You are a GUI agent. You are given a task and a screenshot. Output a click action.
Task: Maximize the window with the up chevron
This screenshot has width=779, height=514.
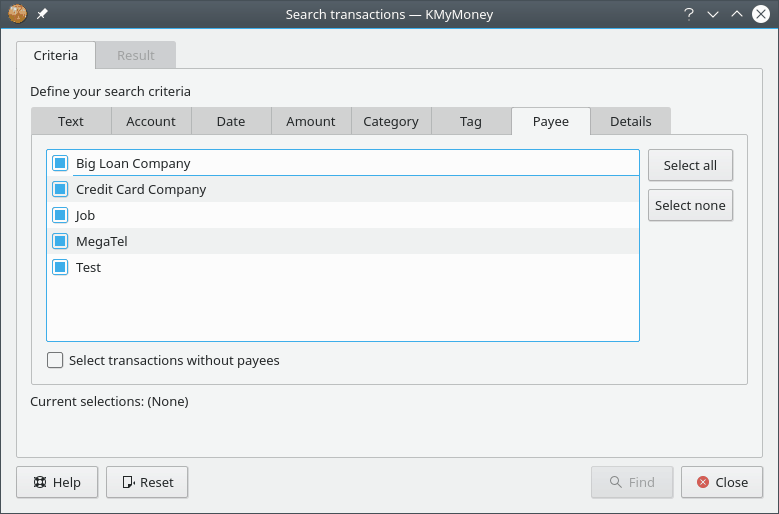(737, 14)
